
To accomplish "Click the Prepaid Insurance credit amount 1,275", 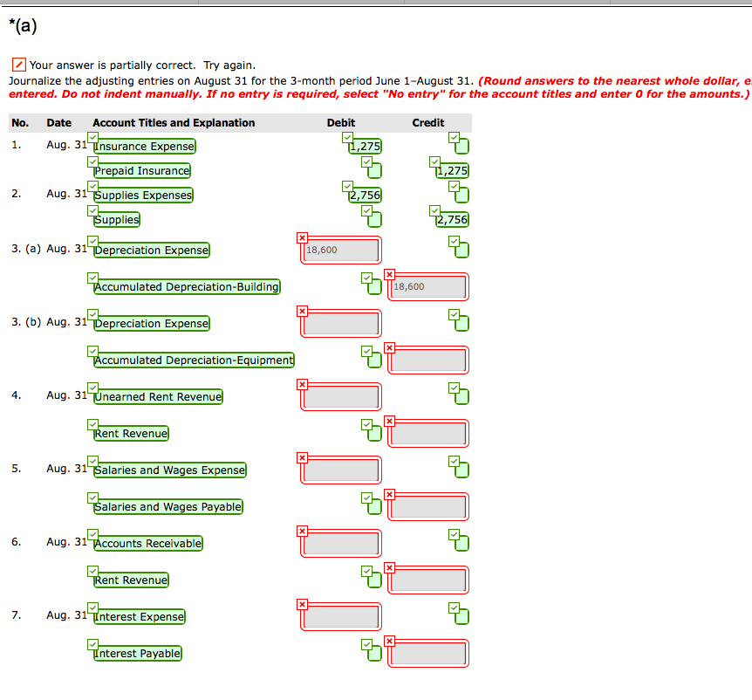I will pyautogui.click(x=454, y=171).
